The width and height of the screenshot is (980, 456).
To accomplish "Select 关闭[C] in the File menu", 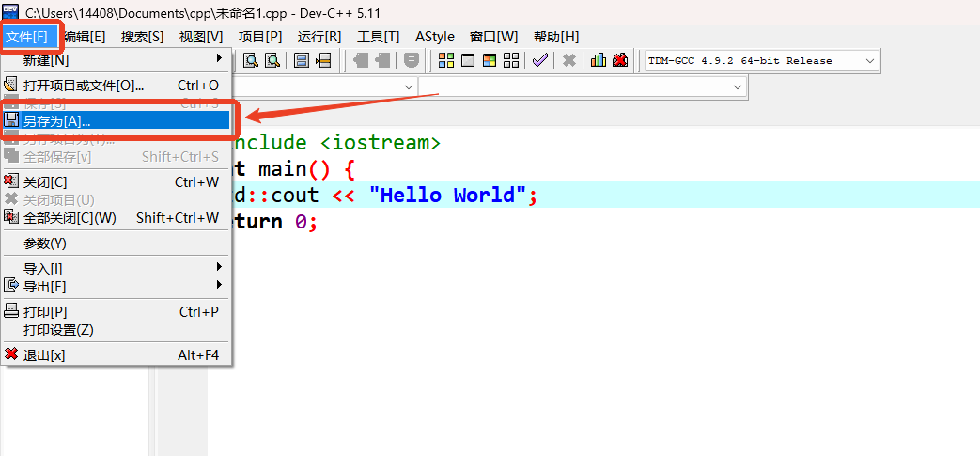I will pos(117,182).
